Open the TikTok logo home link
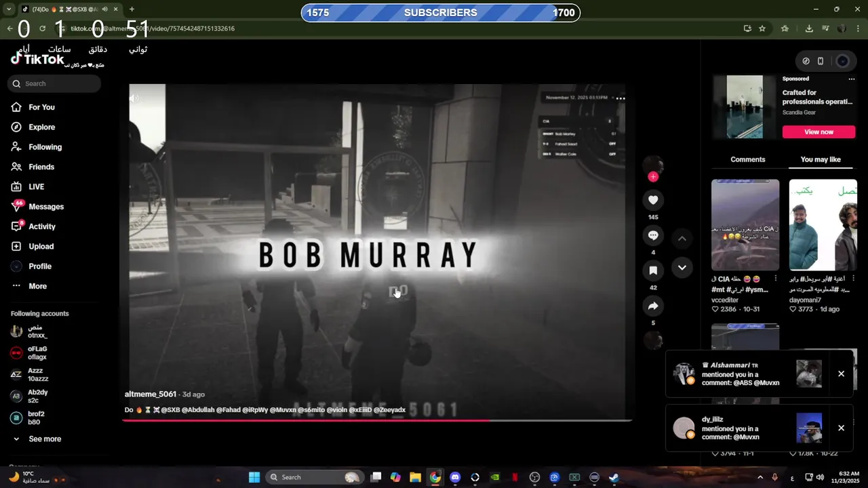Screen dimensions: 868x488 [x=37, y=59]
